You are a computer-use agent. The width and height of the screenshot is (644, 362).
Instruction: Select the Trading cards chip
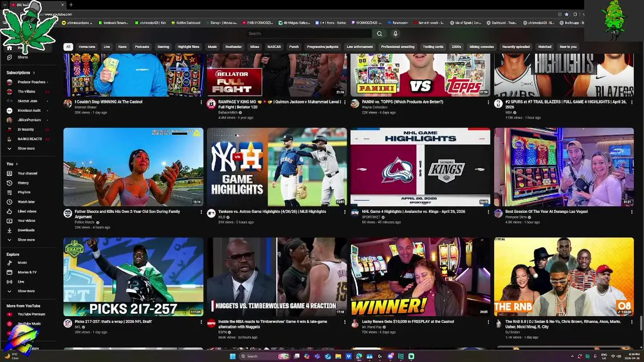coord(433,47)
